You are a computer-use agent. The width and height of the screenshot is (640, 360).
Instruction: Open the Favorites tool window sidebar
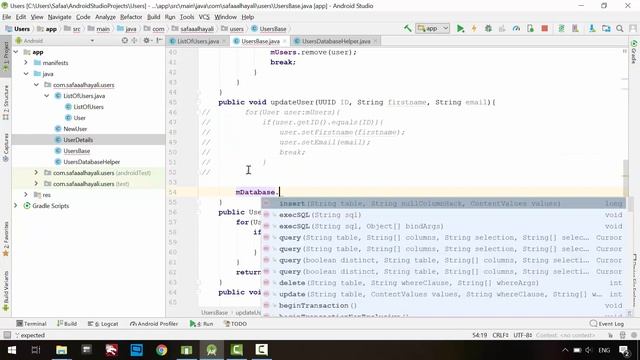point(6,239)
